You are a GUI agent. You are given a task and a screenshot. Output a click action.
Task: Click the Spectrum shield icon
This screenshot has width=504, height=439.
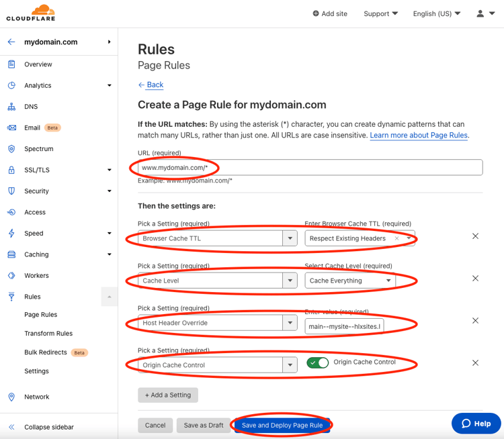(11, 149)
